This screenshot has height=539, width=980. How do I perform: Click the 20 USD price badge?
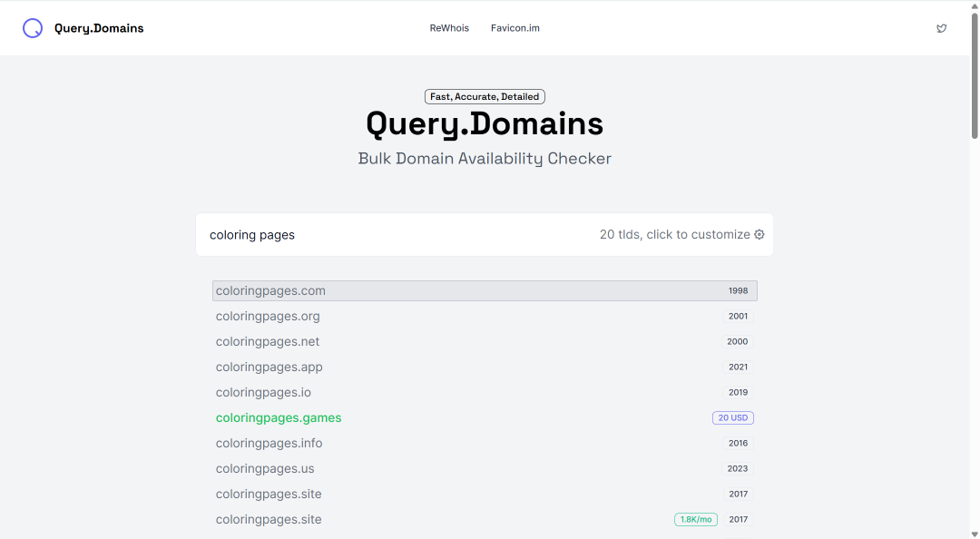coord(732,417)
